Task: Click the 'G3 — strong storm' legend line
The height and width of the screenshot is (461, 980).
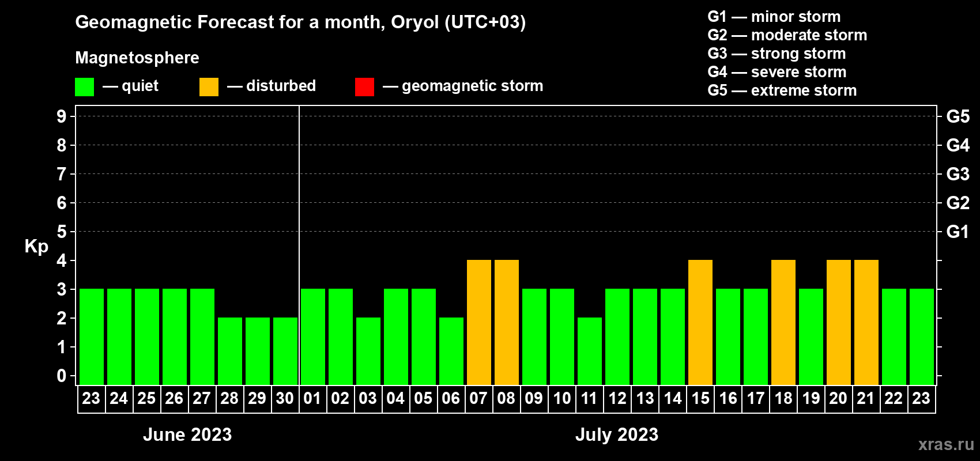Action: click(777, 54)
